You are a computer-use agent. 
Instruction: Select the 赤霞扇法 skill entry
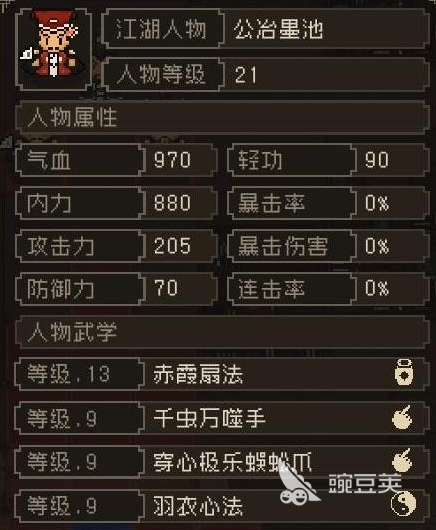pyautogui.click(x=222, y=374)
